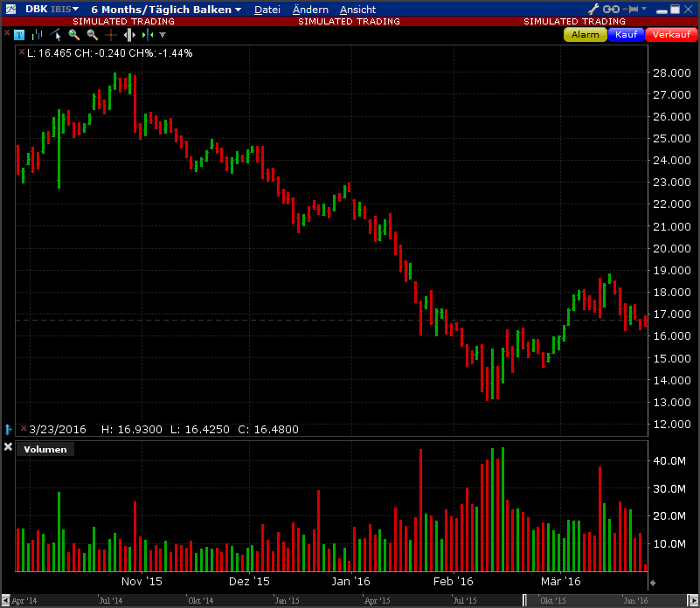Hide the price info line via its X
Viewport: 700px width, 608px height.
point(22,52)
